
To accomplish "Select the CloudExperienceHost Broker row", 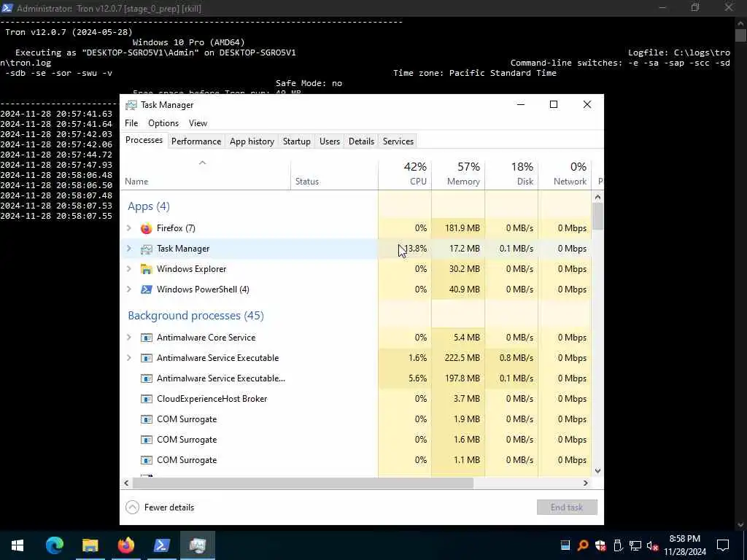I will [356, 399].
